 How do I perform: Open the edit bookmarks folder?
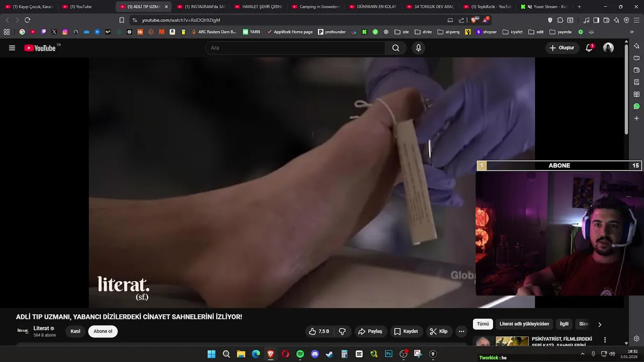tap(536, 32)
